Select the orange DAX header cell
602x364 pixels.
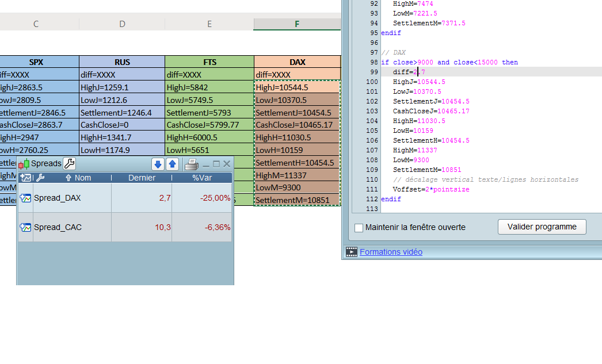(297, 62)
